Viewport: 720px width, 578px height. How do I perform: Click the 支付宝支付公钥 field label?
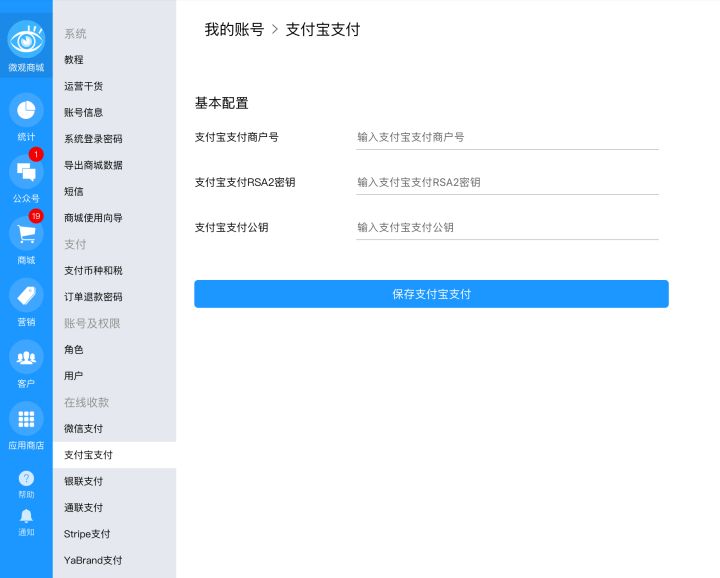click(231, 227)
